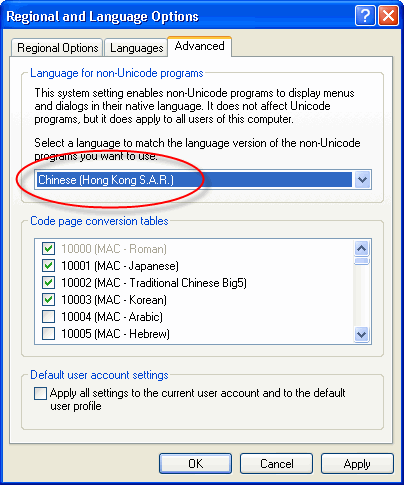Select the Chinese (Hong Kong S.A.R.) combo box
This screenshot has width=404, height=485.
pyautogui.click(x=203, y=180)
